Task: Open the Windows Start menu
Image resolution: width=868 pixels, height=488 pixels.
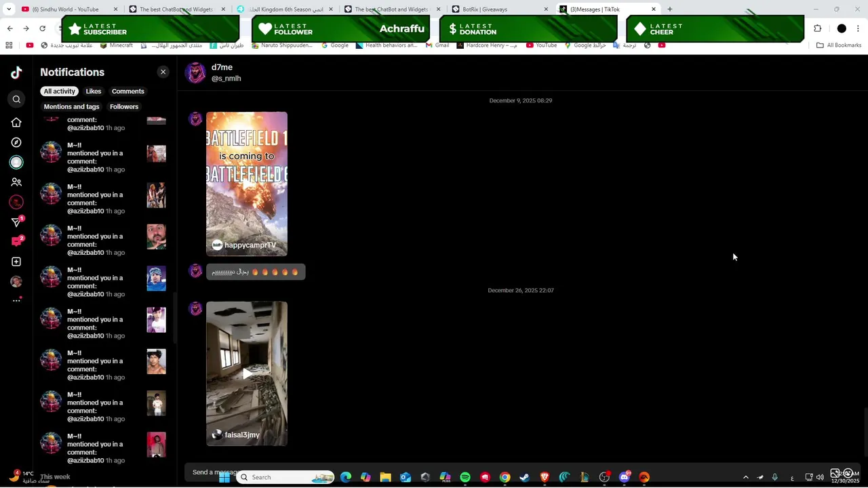Action: tap(224, 477)
